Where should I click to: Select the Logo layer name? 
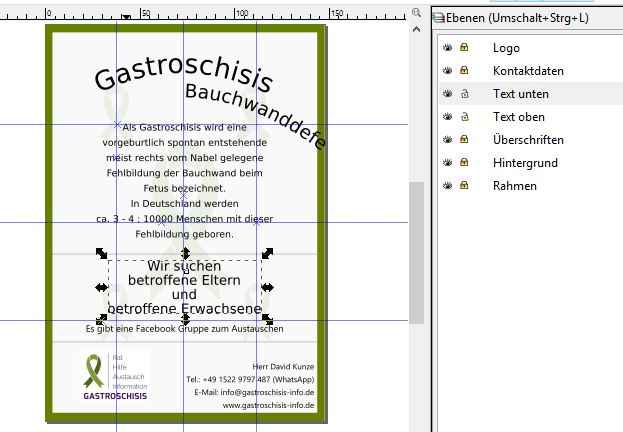506,48
